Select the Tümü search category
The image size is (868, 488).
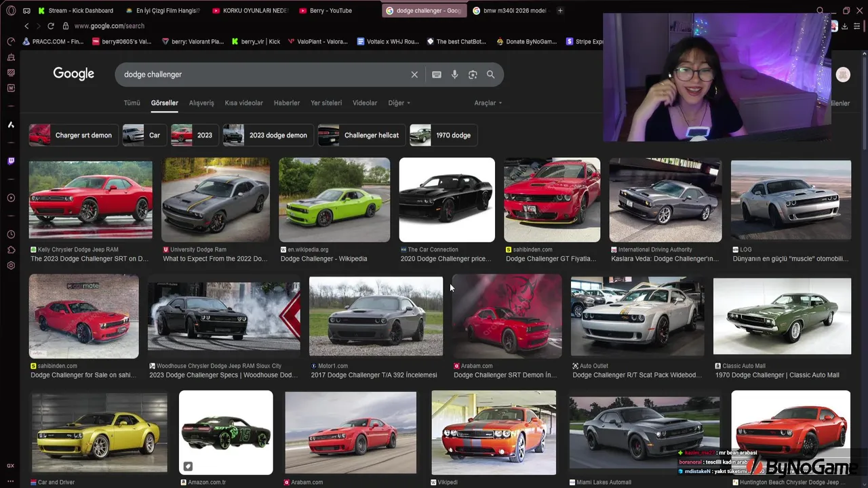[x=132, y=103]
